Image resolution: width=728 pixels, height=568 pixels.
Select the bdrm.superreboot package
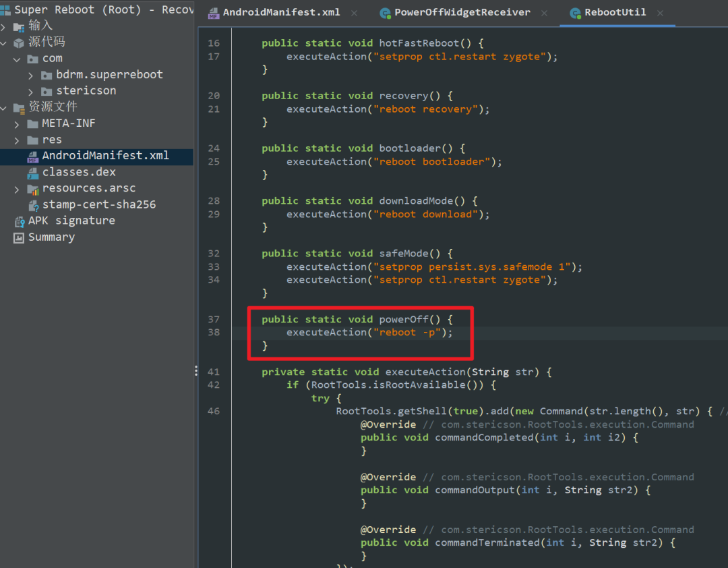[110, 74]
